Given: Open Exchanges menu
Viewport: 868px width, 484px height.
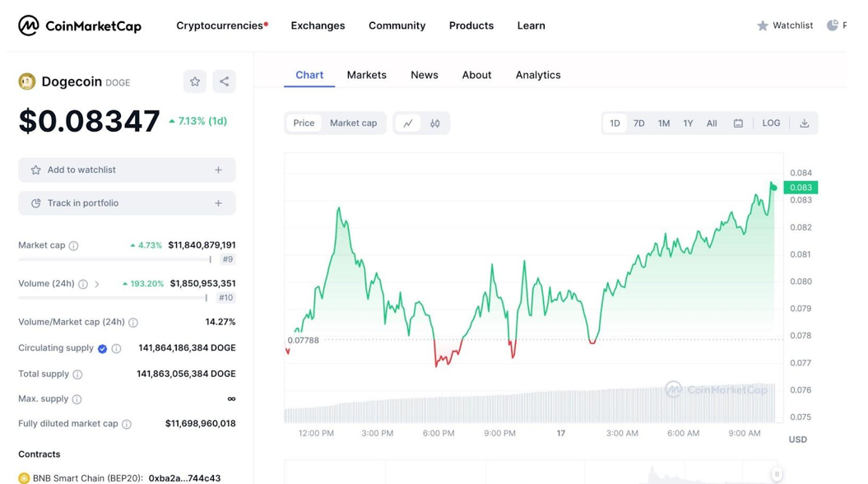Looking at the screenshot, I should pos(318,26).
